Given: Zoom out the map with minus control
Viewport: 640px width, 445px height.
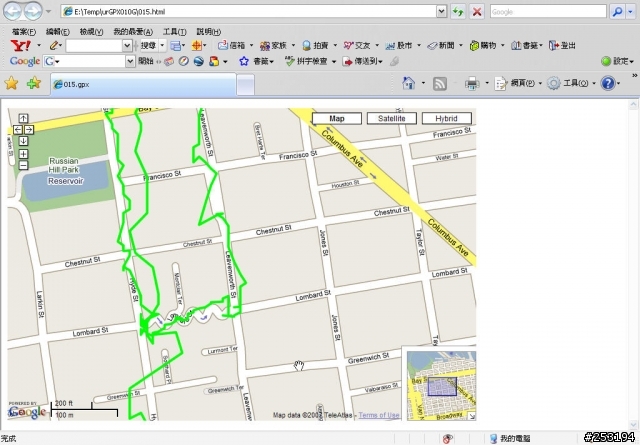Looking at the screenshot, I should point(23,165).
